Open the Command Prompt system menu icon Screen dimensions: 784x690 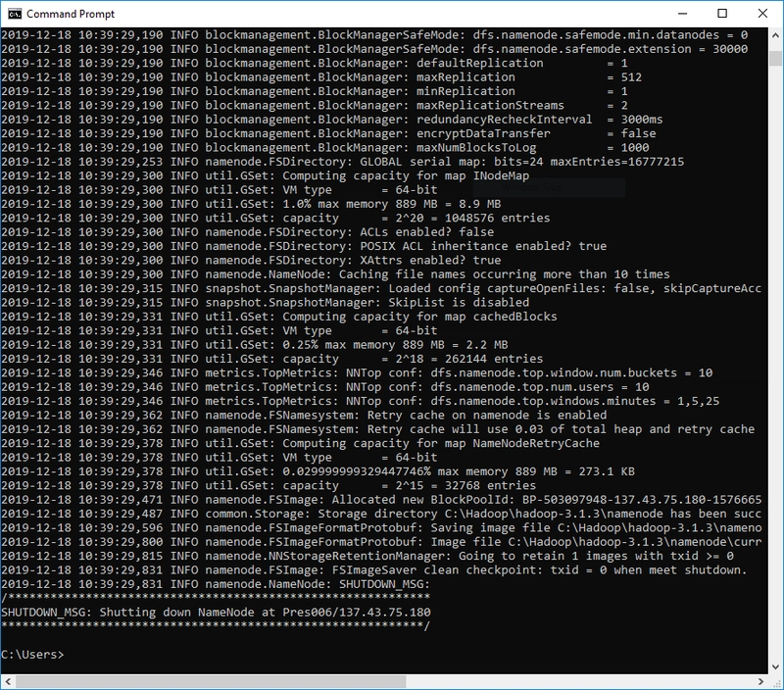13,14
